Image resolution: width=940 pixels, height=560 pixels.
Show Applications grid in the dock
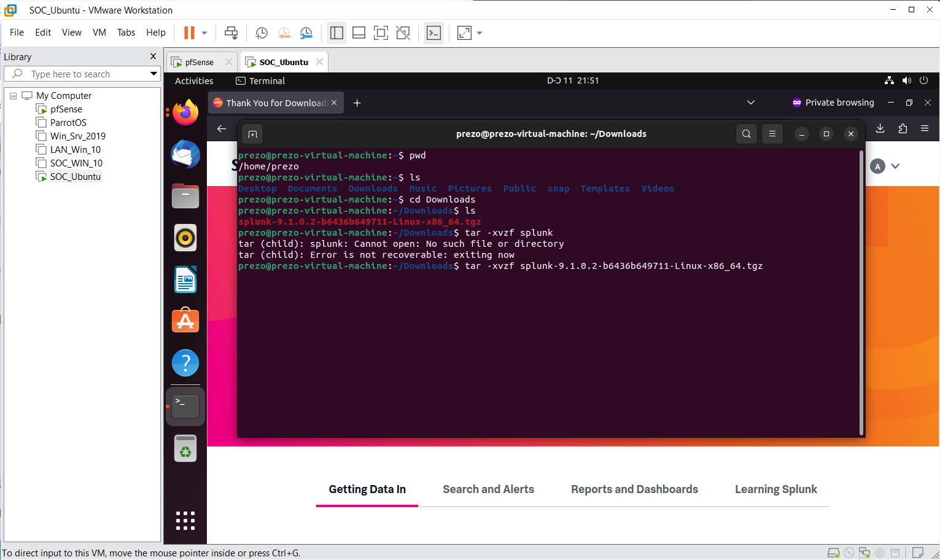(185, 521)
